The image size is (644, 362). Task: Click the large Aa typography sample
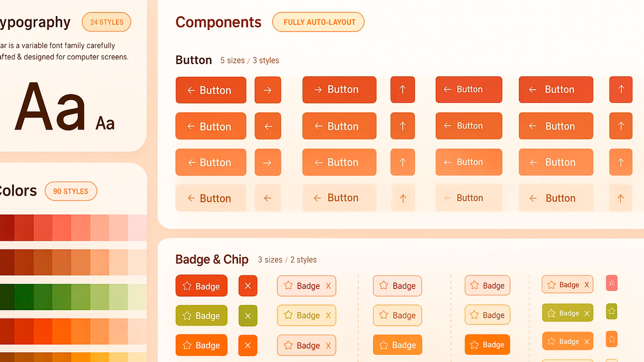coord(50,107)
